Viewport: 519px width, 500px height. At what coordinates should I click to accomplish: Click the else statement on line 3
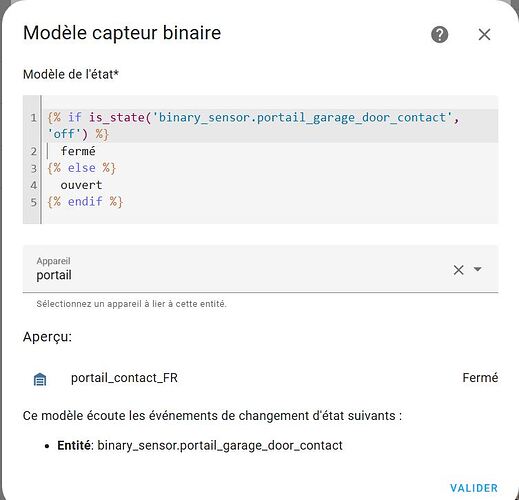(x=81, y=168)
